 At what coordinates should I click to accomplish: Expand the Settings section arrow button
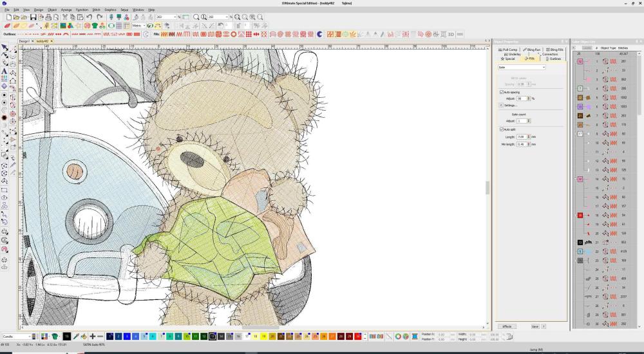(500, 106)
